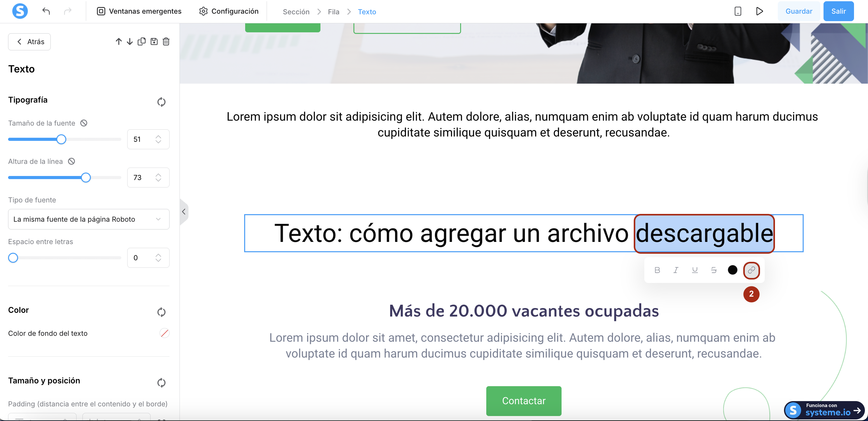Screen dimensions: 868x421
Task: Move element up with arrow icon
Action: pos(119,41)
